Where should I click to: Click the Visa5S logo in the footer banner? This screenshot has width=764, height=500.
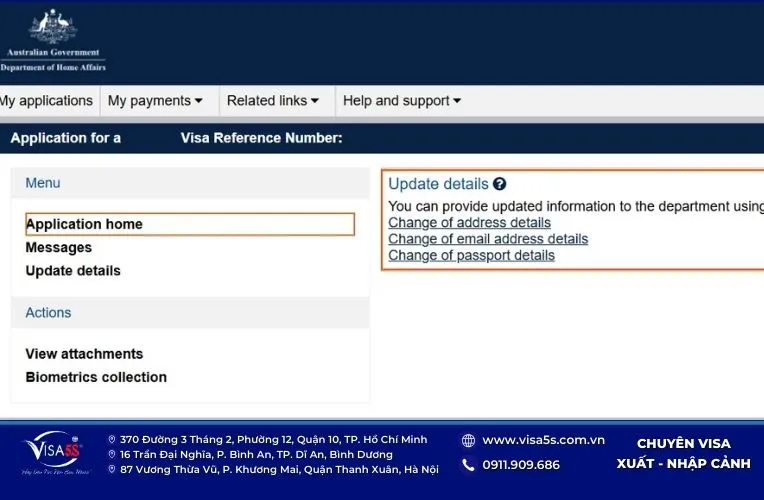[x=55, y=452]
